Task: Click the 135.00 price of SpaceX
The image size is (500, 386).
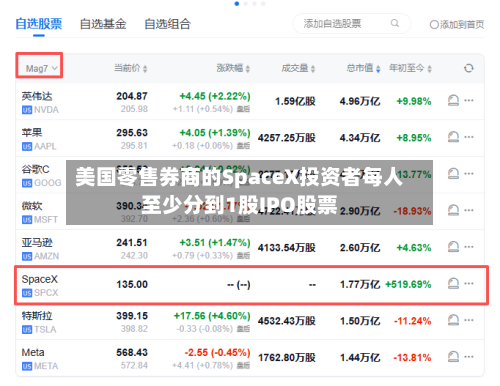Action: pos(132,284)
